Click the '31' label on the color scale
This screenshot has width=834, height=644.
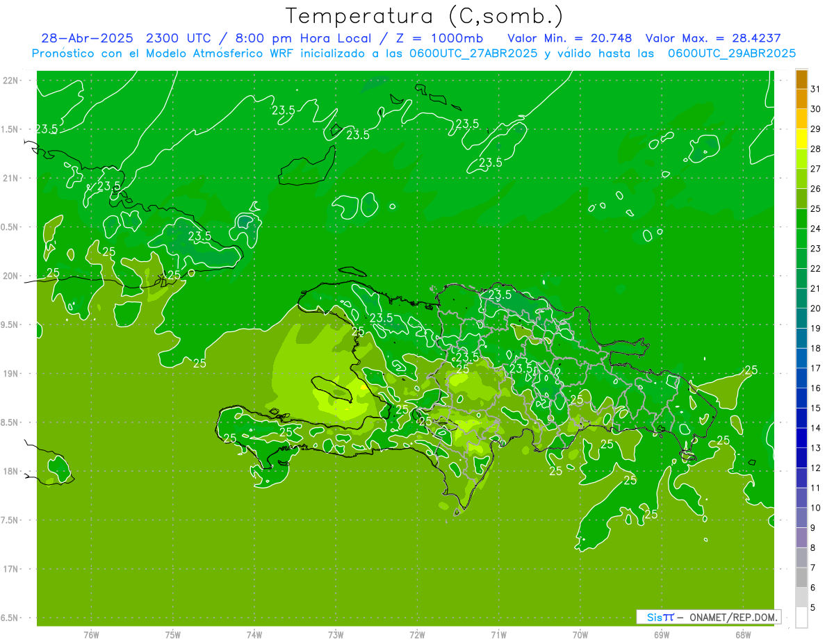[815, 89]
